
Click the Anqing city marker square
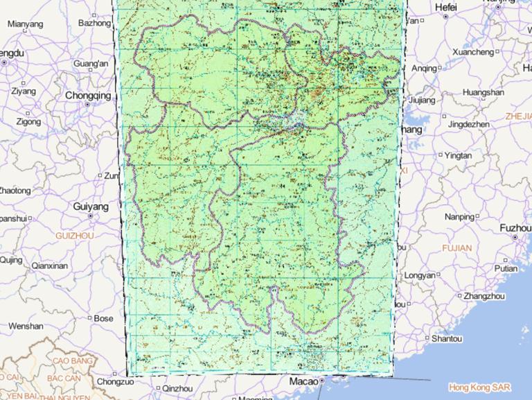pos(441,69)
